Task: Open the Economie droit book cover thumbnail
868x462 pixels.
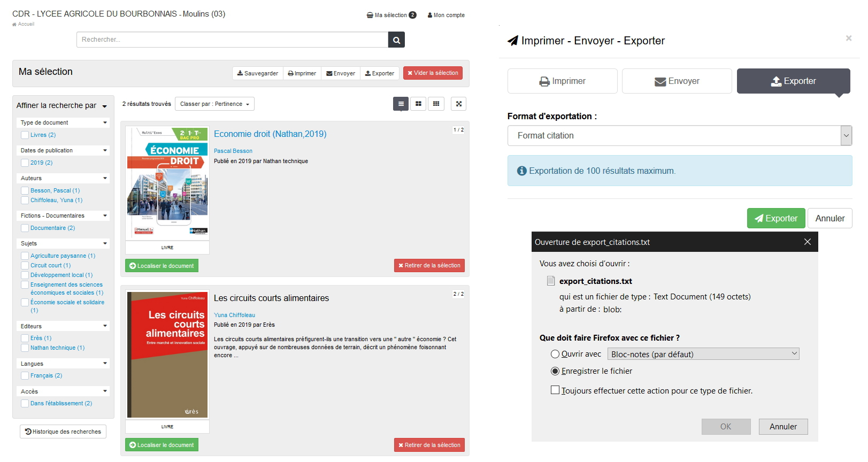Action: [x=167, y=183]
